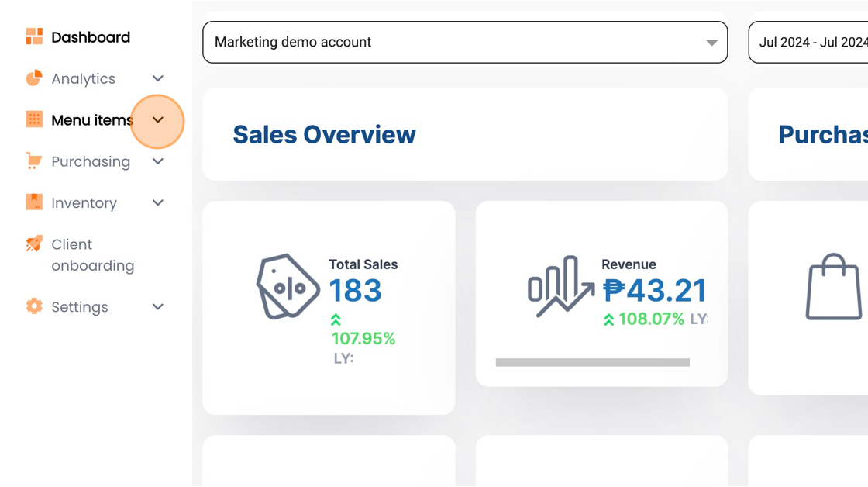Expand the Settings submenu chevron
Viewport: 868px width, 487px height.
(x=158, y=306)
